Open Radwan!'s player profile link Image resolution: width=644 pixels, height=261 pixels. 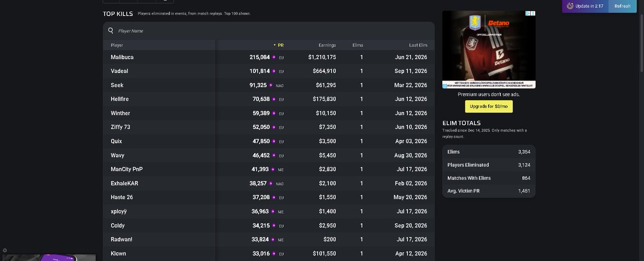(121, 240)
